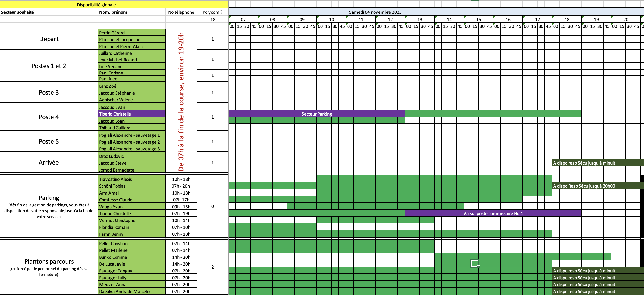Select the 'Secteur souhaité' column header
The width and height of the screenshot is (644, 295).
(17, 12)
